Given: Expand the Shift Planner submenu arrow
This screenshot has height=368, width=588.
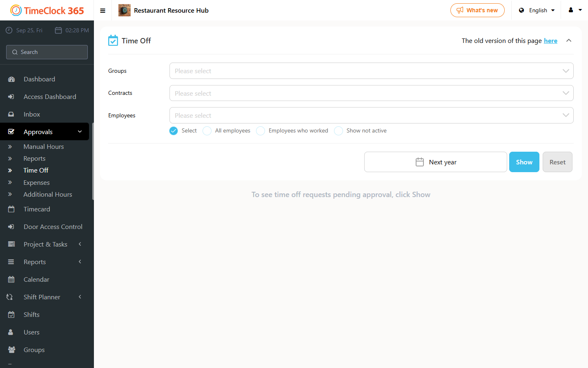Looking at the screenshot, I should [80, 297].
